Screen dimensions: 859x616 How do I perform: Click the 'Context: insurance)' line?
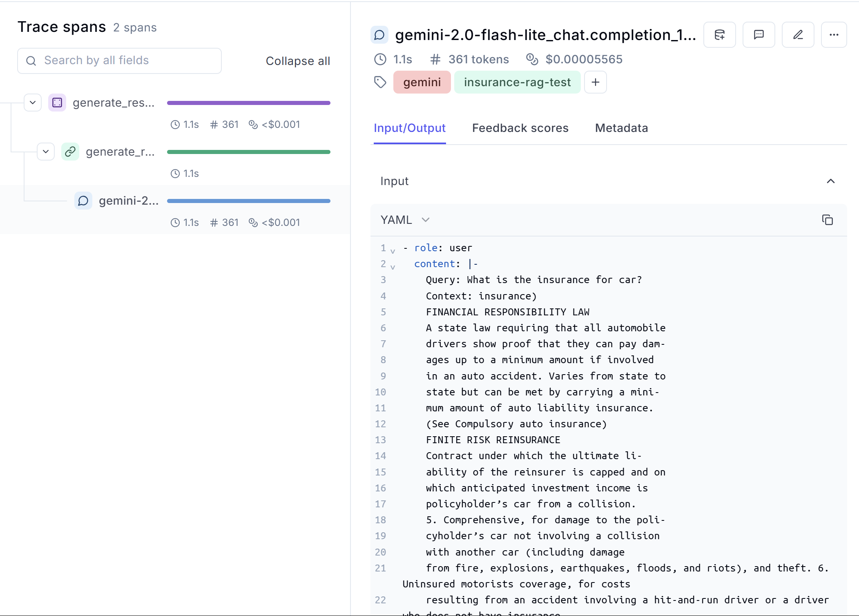point(481,296)
